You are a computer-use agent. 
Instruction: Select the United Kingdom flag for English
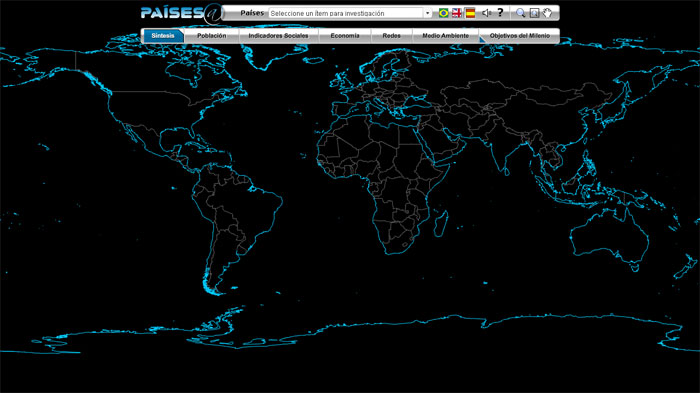coord(457,13)
